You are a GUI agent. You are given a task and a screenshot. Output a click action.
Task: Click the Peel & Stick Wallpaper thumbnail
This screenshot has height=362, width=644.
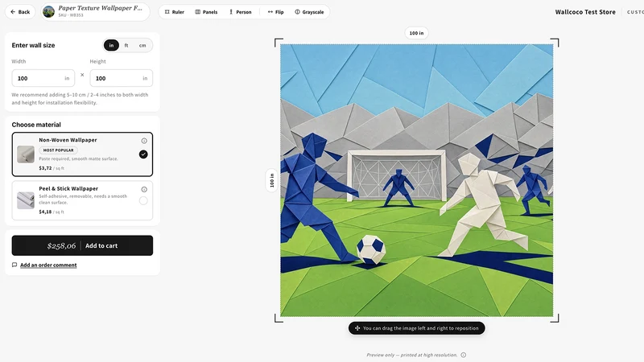(x=26, y=200)
